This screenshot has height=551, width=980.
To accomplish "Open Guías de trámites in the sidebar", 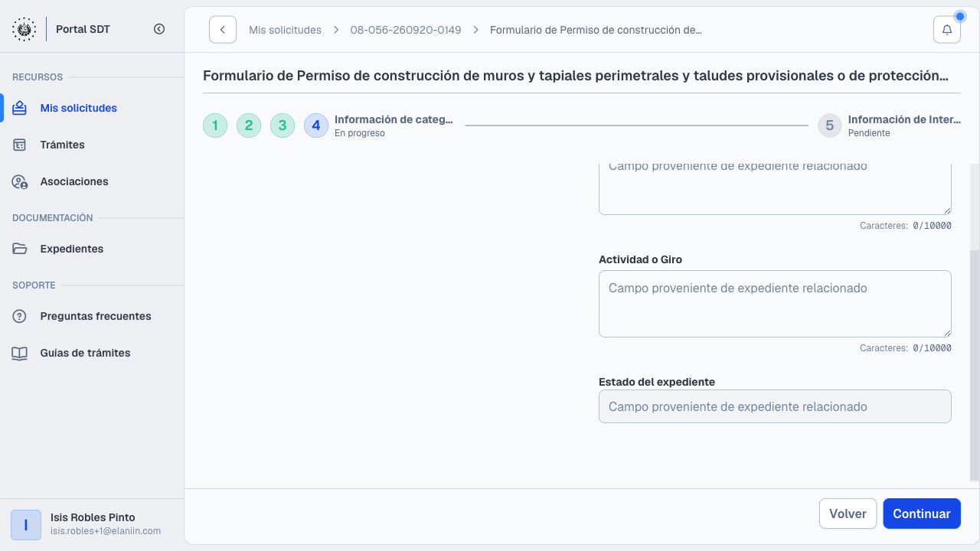I will (x=92, y=353).
